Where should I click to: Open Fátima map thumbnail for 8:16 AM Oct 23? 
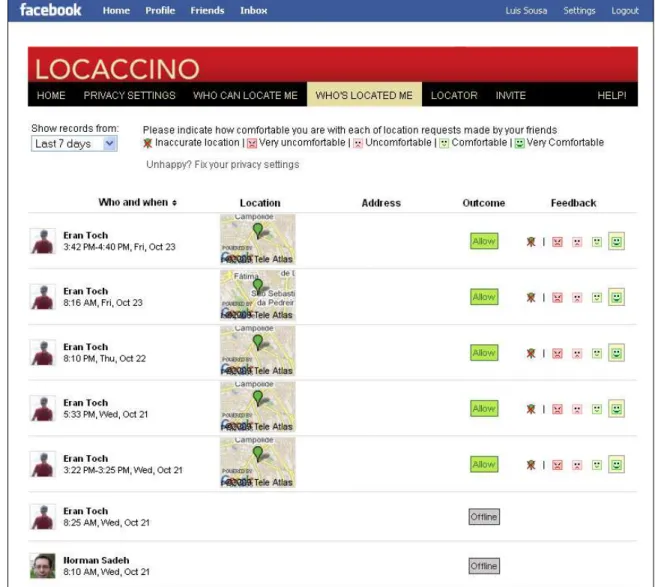pos(258,295)
